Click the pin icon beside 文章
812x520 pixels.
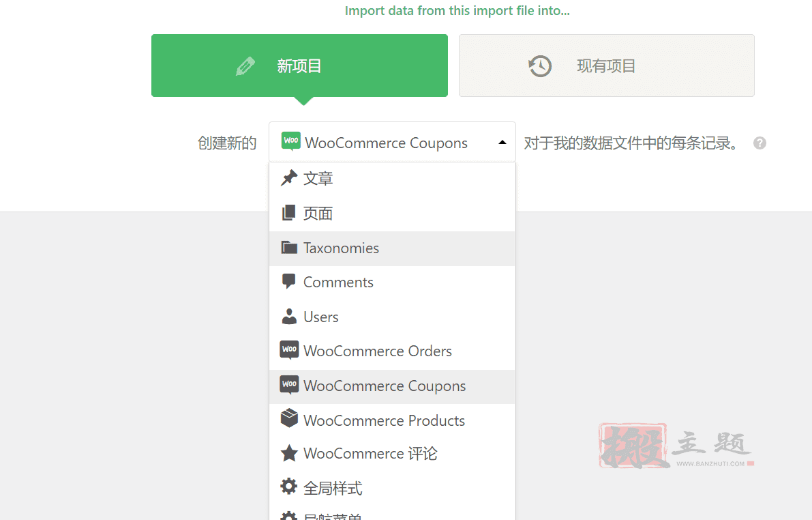click(289, 178)
